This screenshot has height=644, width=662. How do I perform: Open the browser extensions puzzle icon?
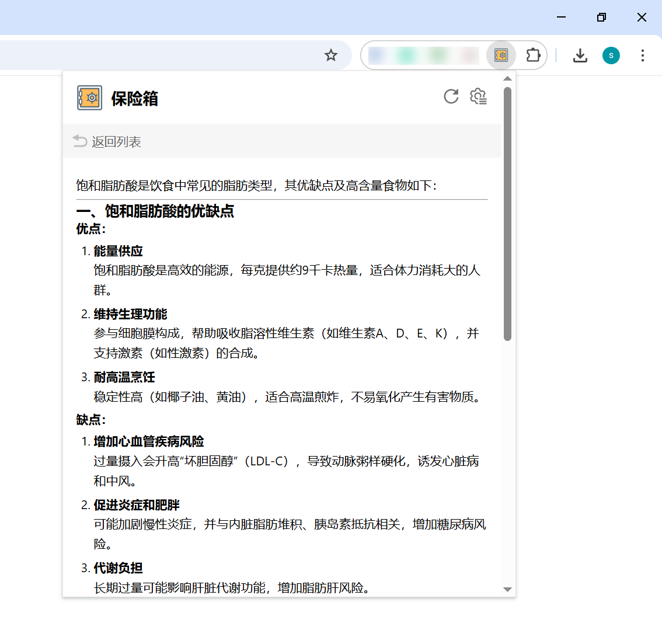(x=533, y=55)
